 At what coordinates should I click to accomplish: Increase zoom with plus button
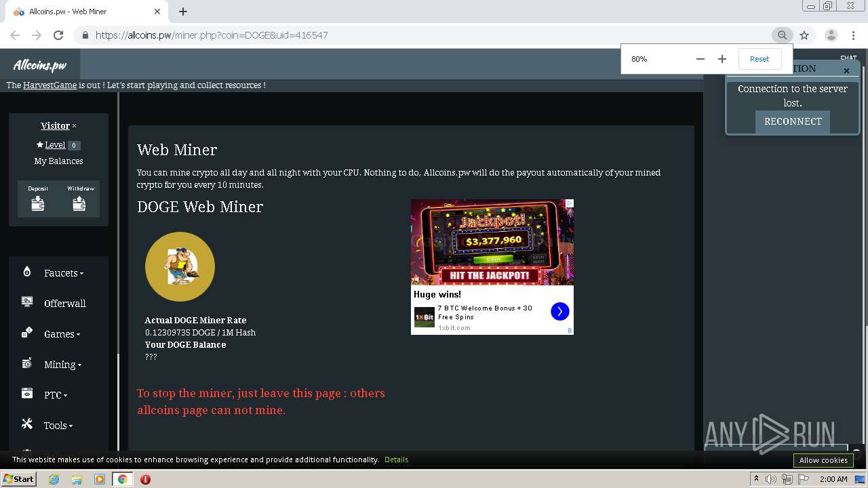tap(722, 59)
